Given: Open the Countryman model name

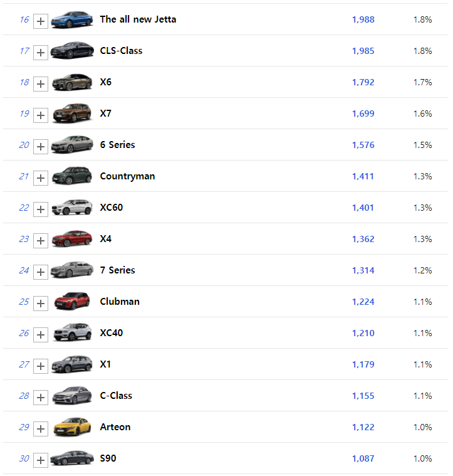Looking at the screenshot, I should pos(127,176).
